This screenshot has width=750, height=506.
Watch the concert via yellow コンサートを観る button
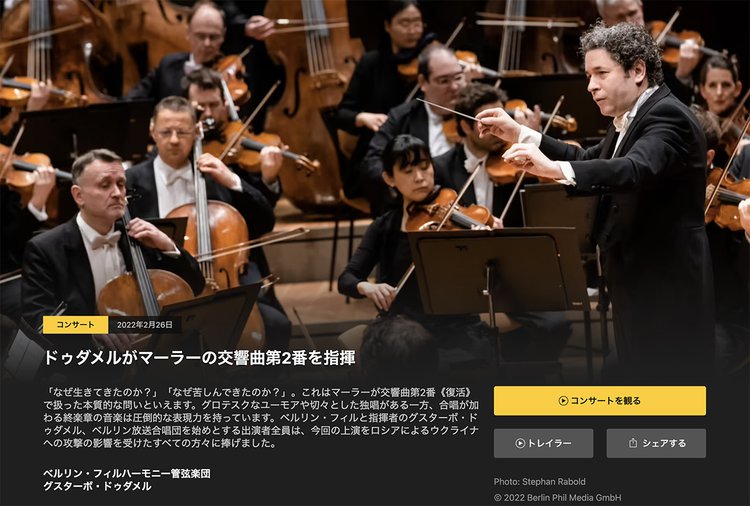click(x=600, y=401)
